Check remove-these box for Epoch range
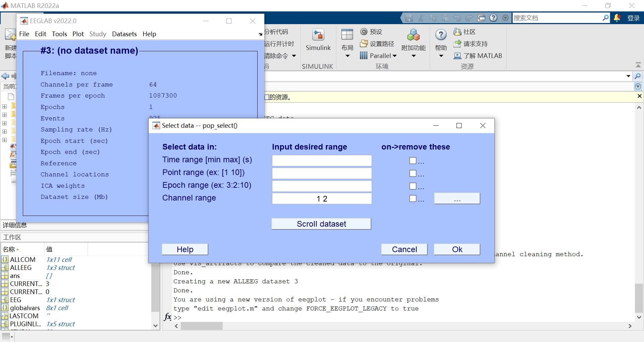 tap(413, 186)
